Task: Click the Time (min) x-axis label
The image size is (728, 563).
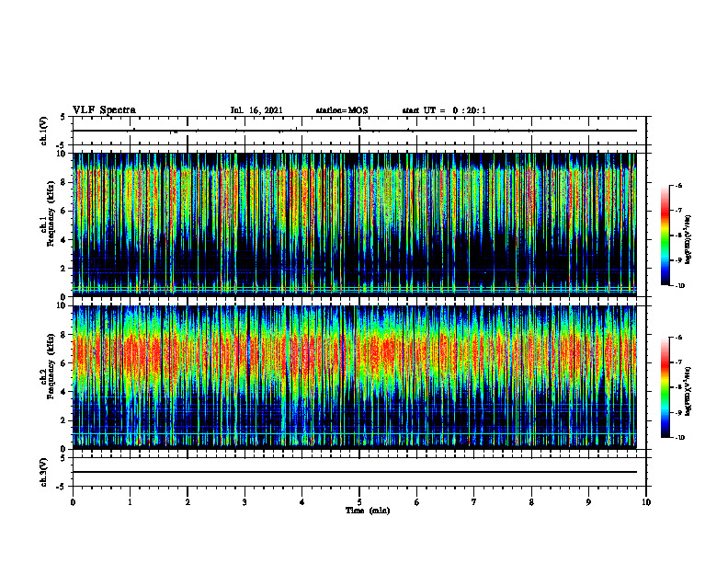Action: (368, 511)
